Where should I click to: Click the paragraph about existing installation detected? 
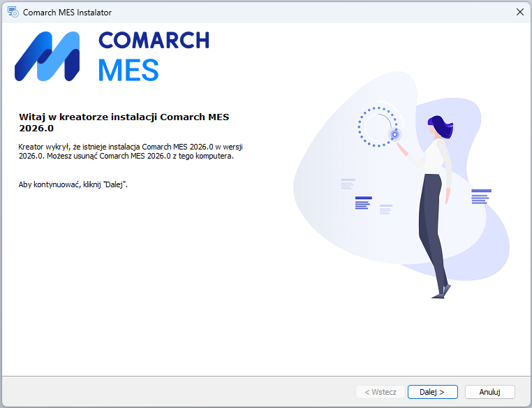point(131,152)
